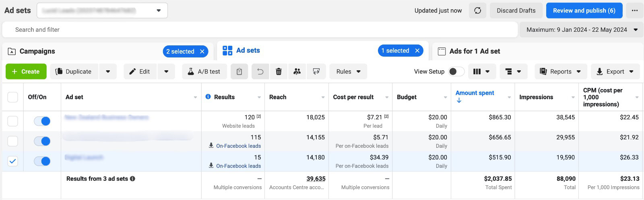Click info icon beside Results from 3 ad sets
Image resolution: width=644 pixels, height=200 pixels.
132,179
